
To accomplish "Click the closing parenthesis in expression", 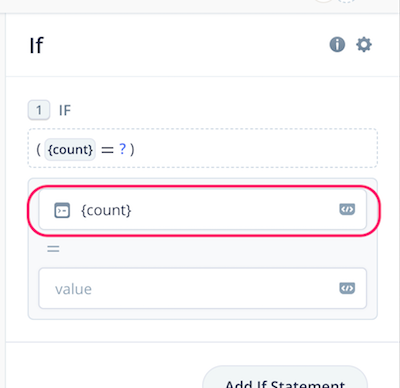I will (x=132, y=149).
